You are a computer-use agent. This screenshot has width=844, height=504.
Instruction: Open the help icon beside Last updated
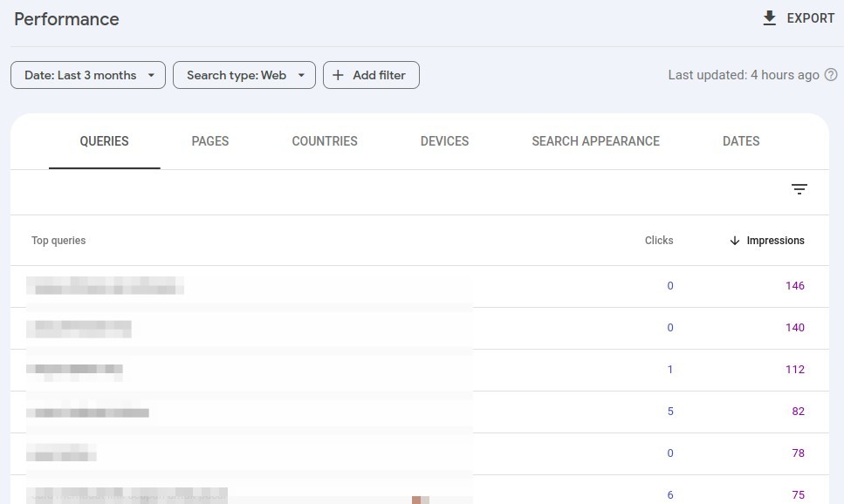831,75
